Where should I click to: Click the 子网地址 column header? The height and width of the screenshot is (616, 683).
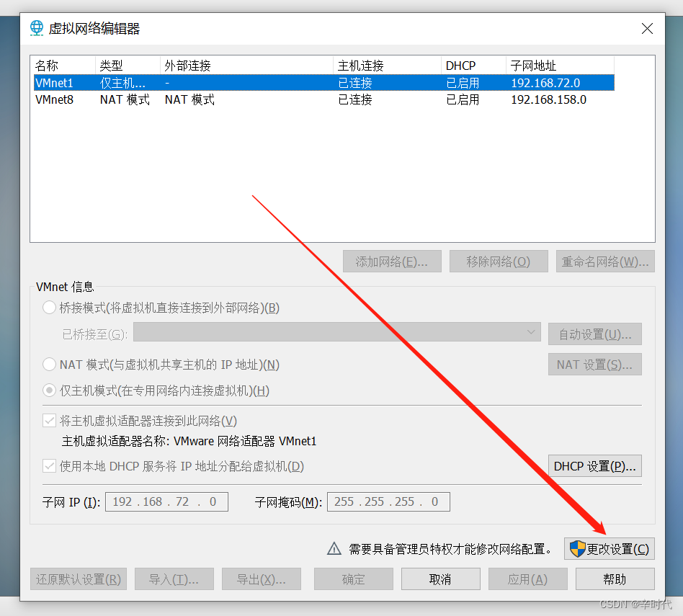tap(561, 66)
